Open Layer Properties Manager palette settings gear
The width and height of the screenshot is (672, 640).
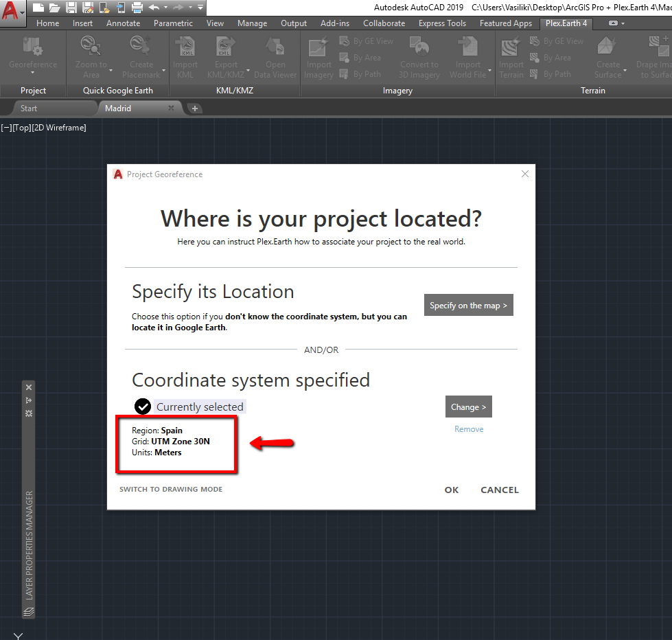tap(29, 413)
